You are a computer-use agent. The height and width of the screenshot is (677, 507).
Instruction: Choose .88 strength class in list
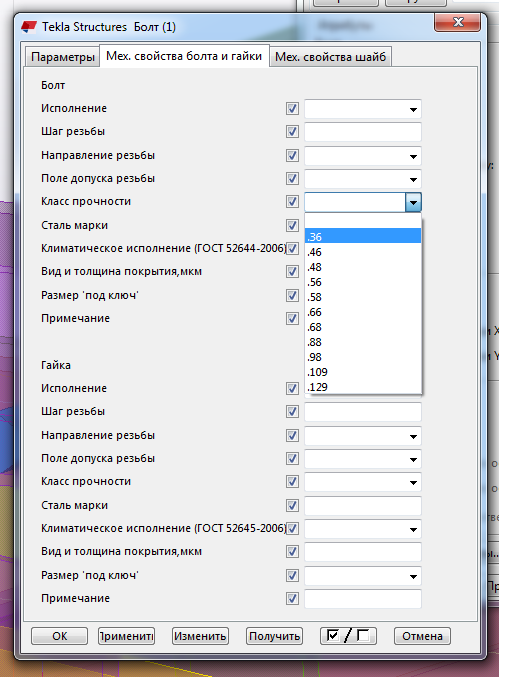(363, 342)
